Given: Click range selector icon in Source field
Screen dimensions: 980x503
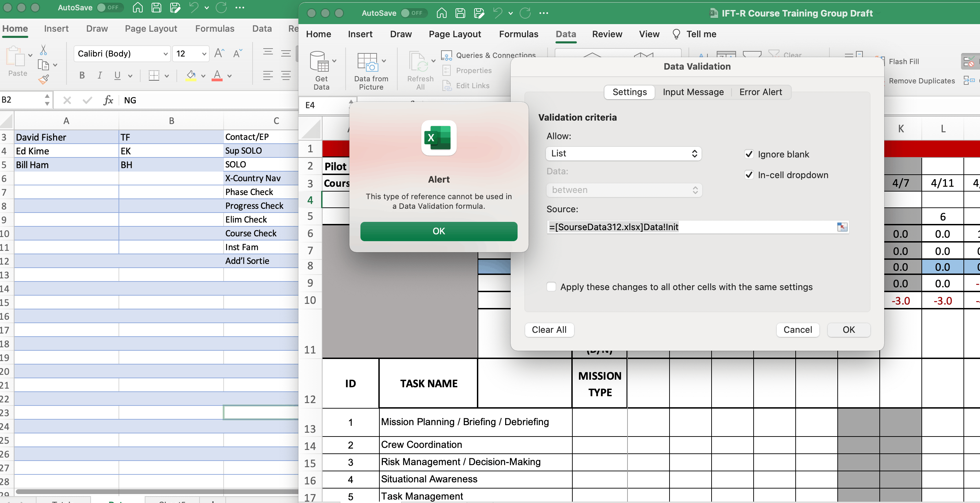Looking at the screenshot, I should click(x=842, y=227).
